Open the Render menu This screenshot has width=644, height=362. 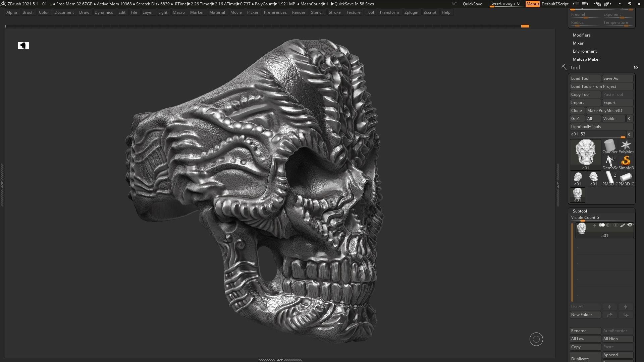pos(299,12)
